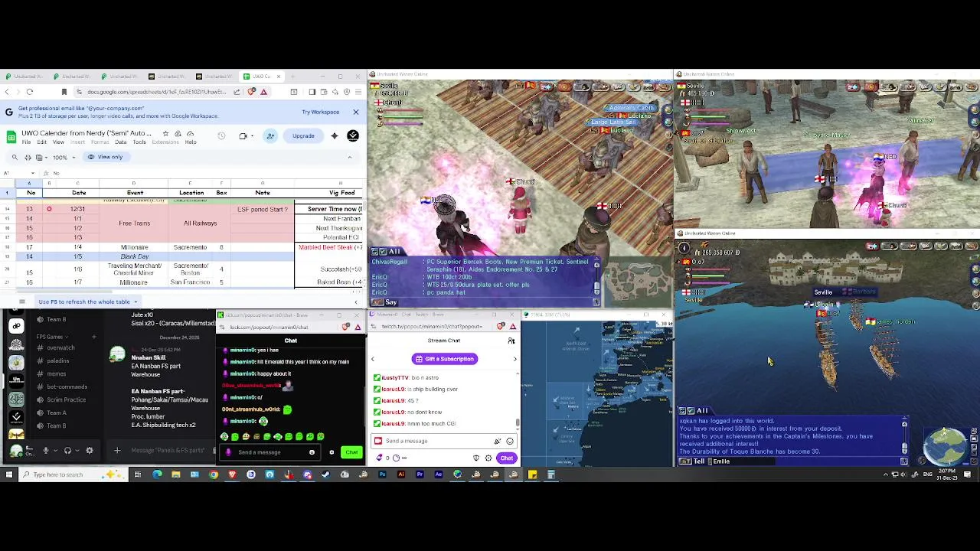Click the Say chat mode button

[386, 302]
